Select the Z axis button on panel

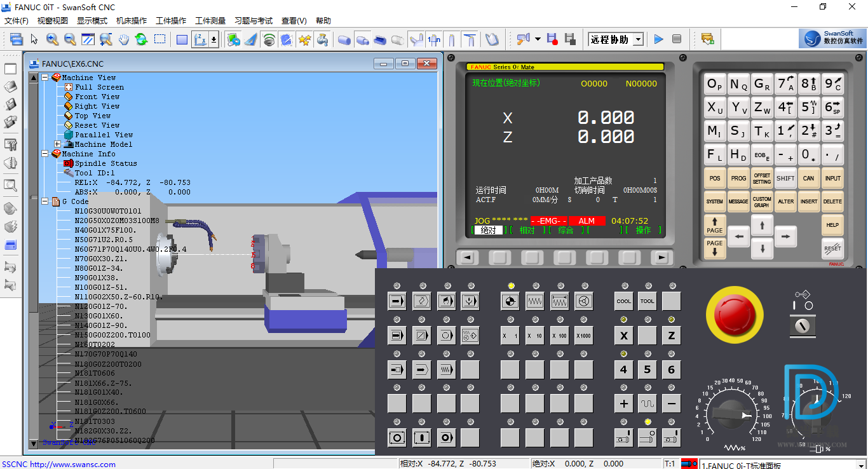pos(671,336)
